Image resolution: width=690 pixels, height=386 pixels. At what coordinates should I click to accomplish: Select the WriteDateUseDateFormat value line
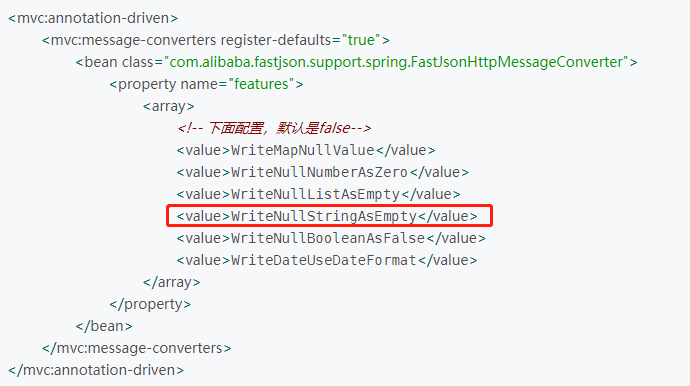click(327, 260)
